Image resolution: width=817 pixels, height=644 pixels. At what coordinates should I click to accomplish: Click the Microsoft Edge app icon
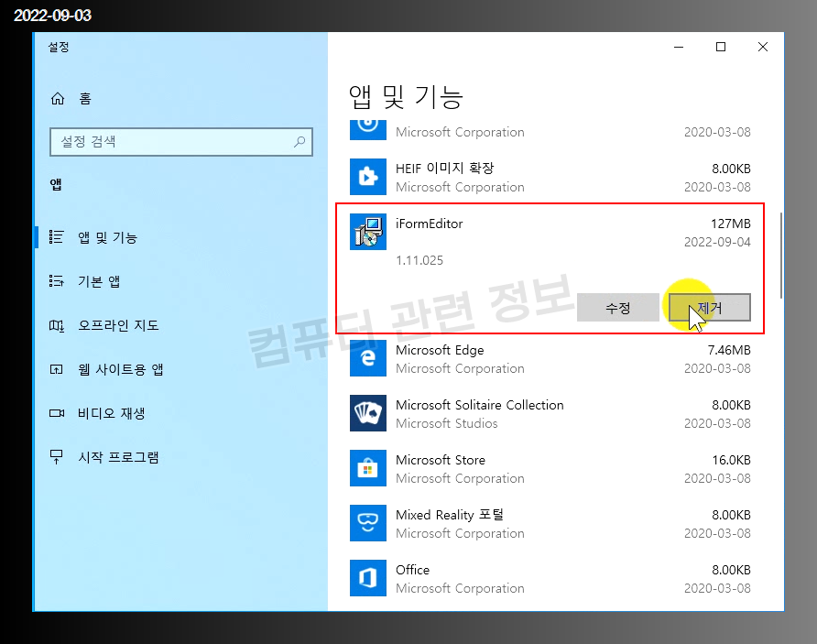coord(368,358)
